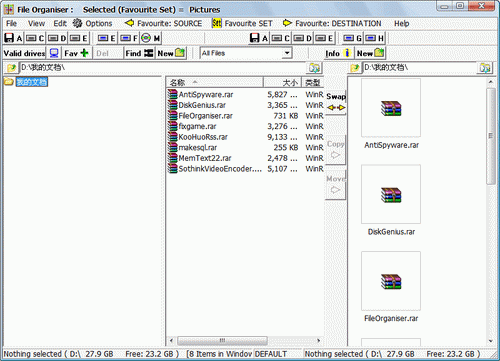Open the View menu
500x361 pixels.
pyautogui.click(x=36, y=24)
